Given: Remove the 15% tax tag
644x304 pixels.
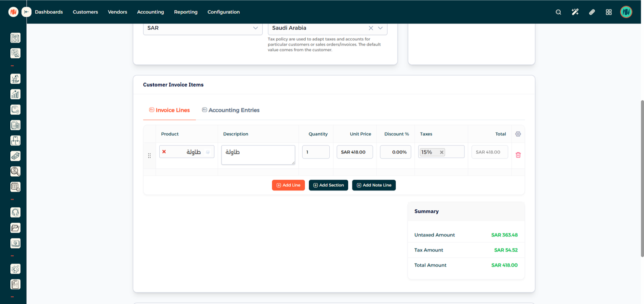Looking at the screenshot, I should (441, 152).
